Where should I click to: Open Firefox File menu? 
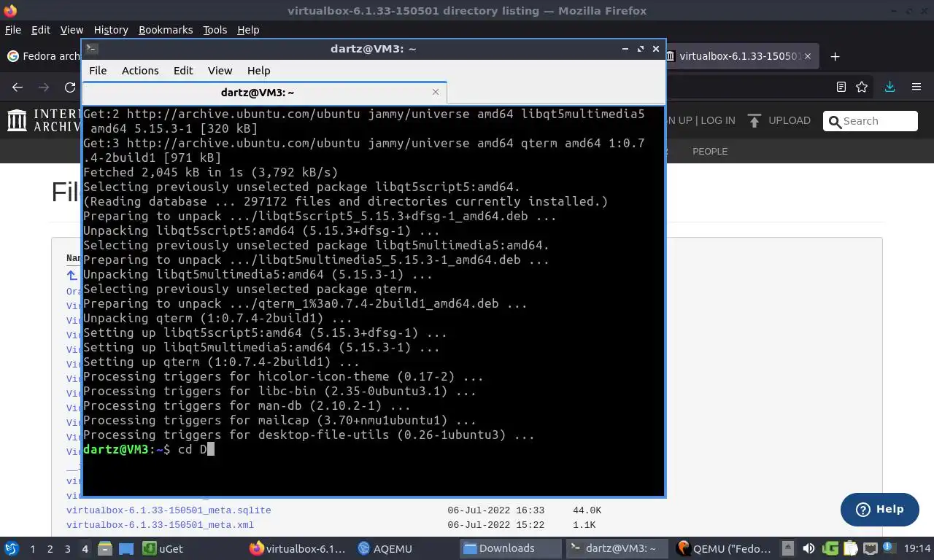[x=13, y=30]
